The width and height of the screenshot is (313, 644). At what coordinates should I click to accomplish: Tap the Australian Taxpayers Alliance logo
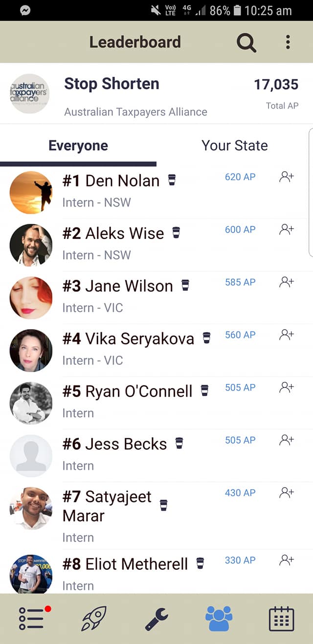click(29, 92)
